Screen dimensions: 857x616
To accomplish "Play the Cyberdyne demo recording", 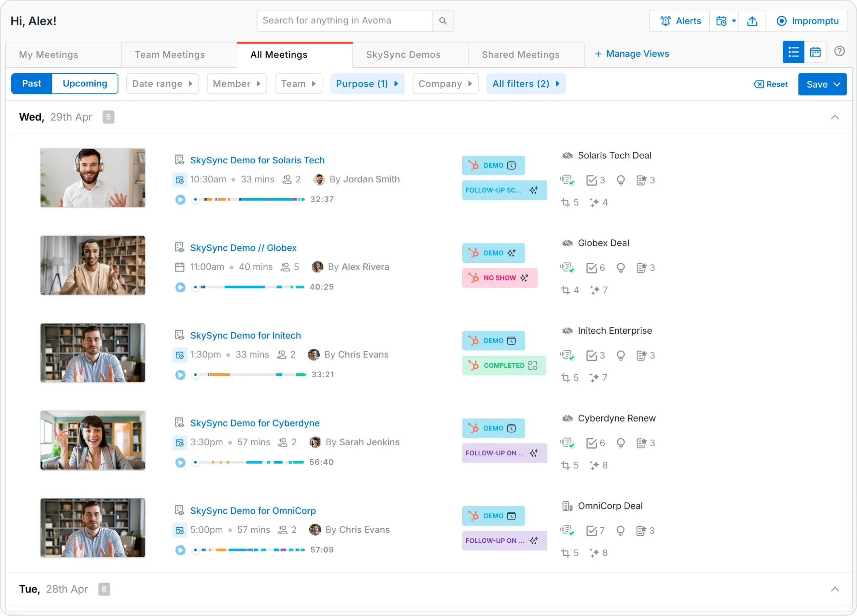I will [x=180, y=462].
